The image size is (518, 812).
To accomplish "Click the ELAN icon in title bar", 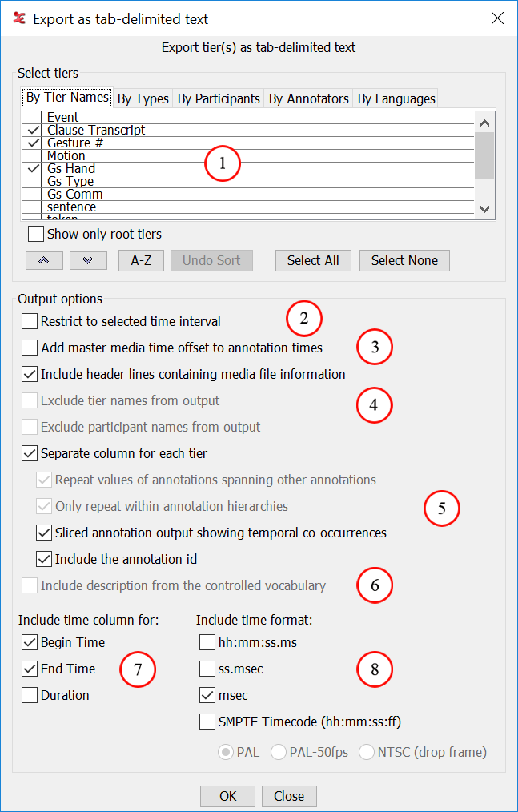I will [16, 18].
